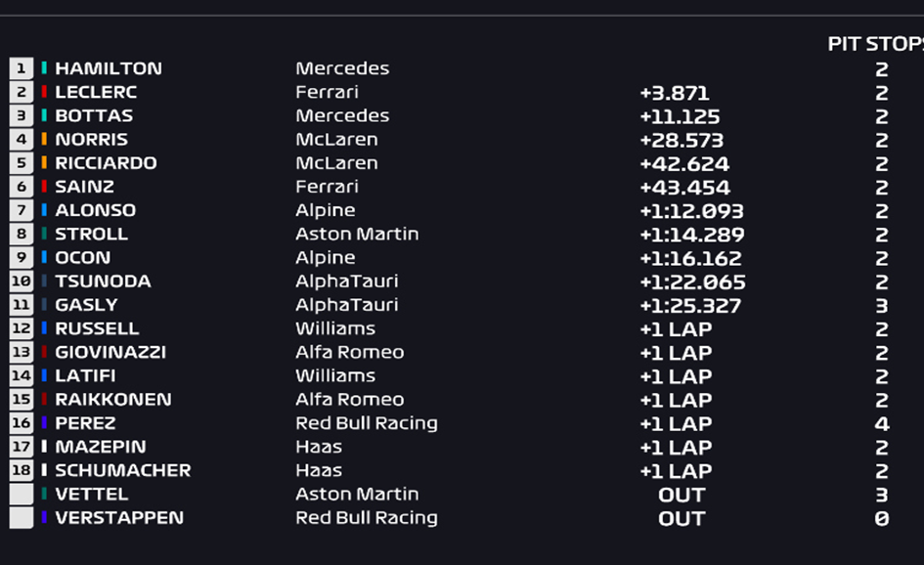
Task: Click the Haas team name for Mazepin
Action: click(319, 447)
